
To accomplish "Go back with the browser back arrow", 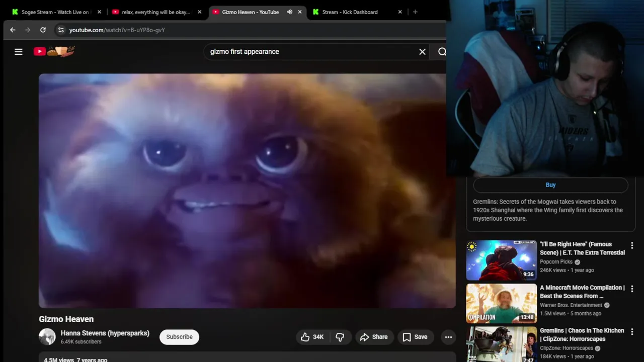I will coord(13,30).
